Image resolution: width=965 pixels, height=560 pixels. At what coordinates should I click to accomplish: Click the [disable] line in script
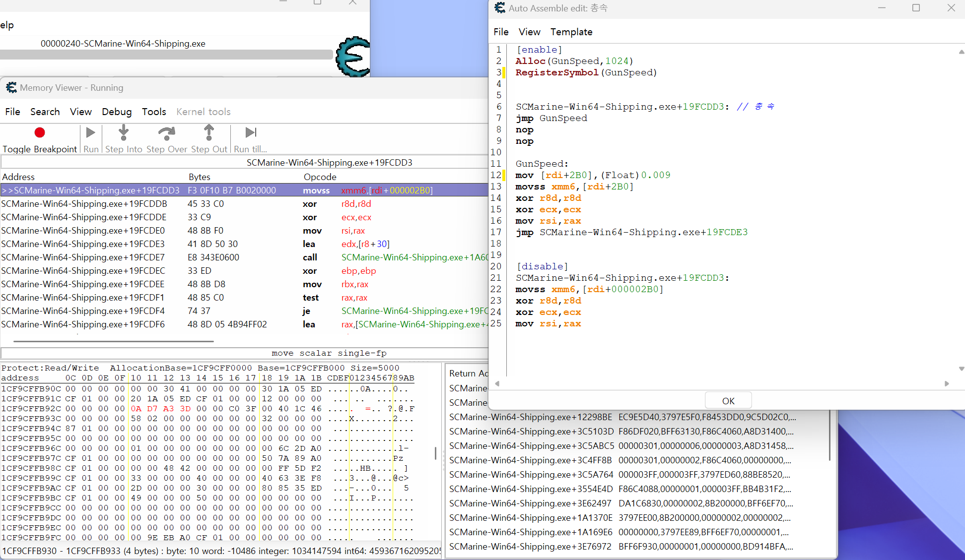click(x=542, y=266)
